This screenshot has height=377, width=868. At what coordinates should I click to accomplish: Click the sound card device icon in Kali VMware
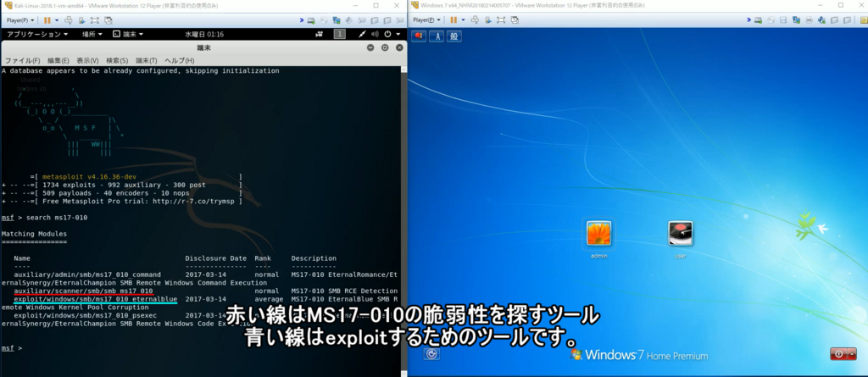(x=349, y=20)
